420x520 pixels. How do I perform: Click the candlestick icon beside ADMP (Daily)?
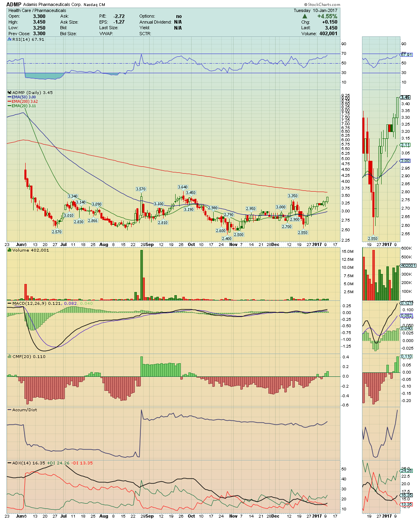pos(10,92)
